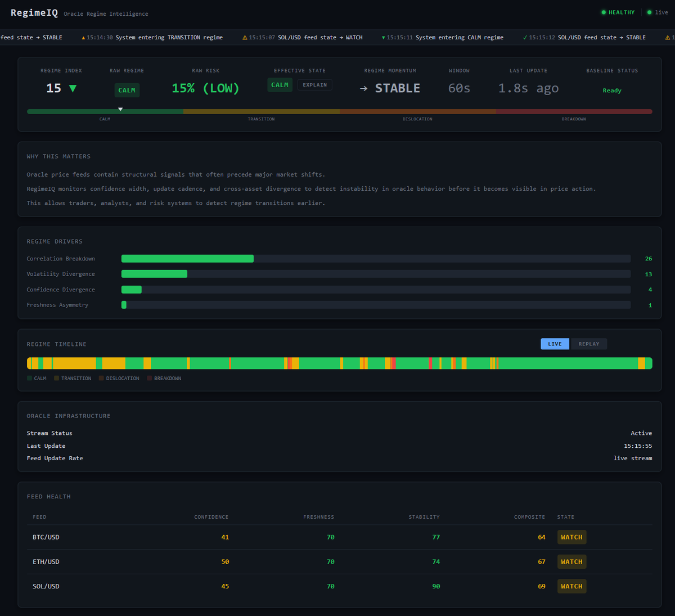
Task: Click the SOL/USD WATCH state badge
Action: [x=571, y=586]
